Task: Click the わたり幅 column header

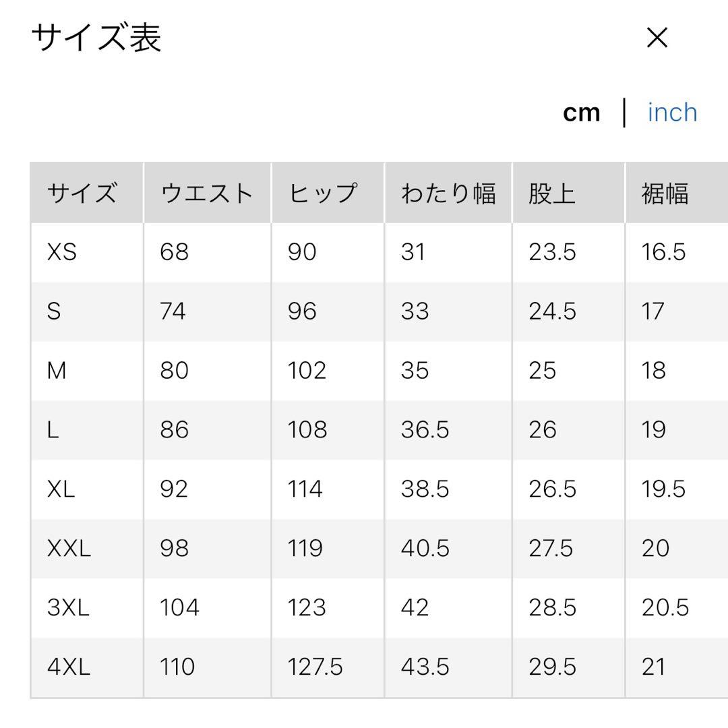Action: pyautogui.click(x=448, y=193)
